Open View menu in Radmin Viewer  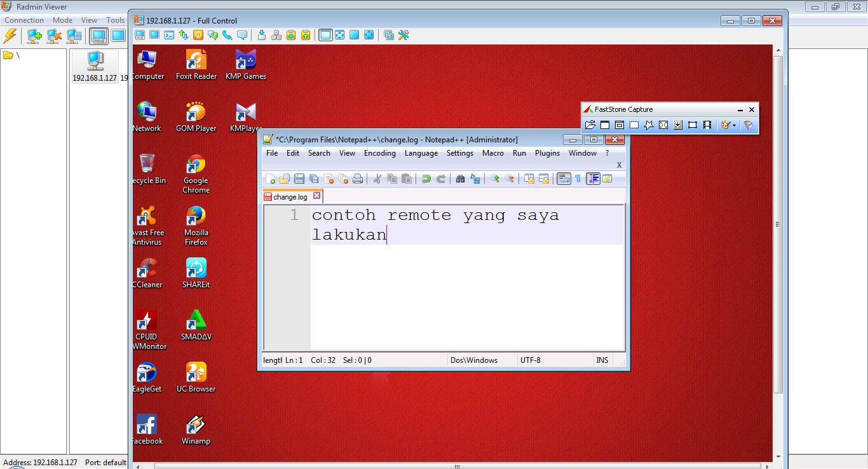[x=90, y=20]
